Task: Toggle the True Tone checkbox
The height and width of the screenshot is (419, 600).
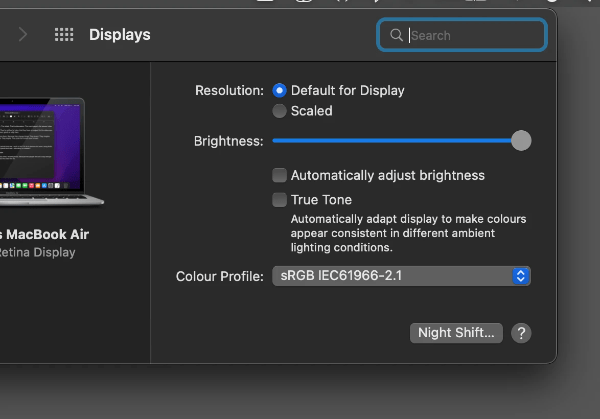Action: pos(280,200)
